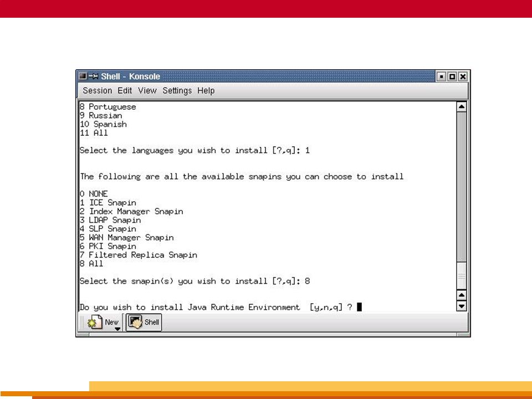Click the 'Select the snapin(s)' prompt line
Screen dimensions: 532x399
[x=195, y=281]
